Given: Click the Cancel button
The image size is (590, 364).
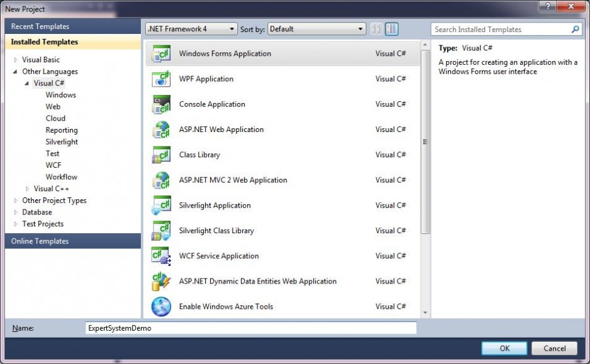Looking at the screenshot, I should click(x=554, y=348).
